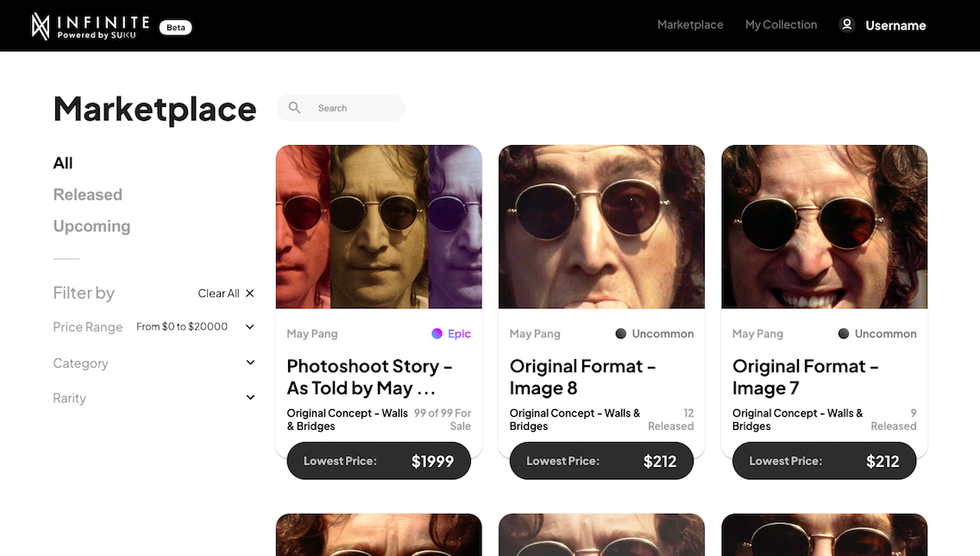Expand the Rarity filter chevron
This screenshot has height=556, width=980.
[x=250, y=398]
